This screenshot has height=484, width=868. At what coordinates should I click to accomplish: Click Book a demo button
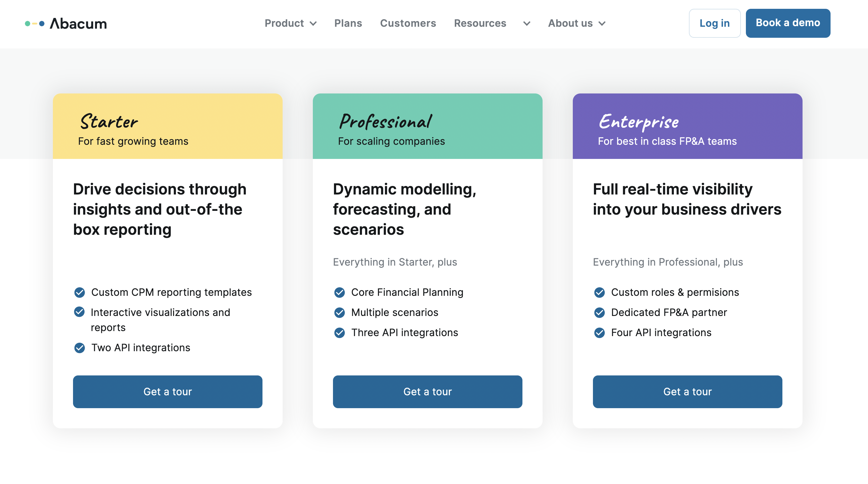788,23
